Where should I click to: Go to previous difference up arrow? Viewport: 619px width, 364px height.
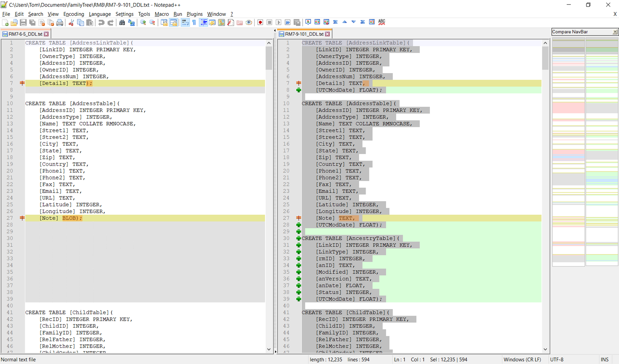pyautogui.click(x=345, y=22)
